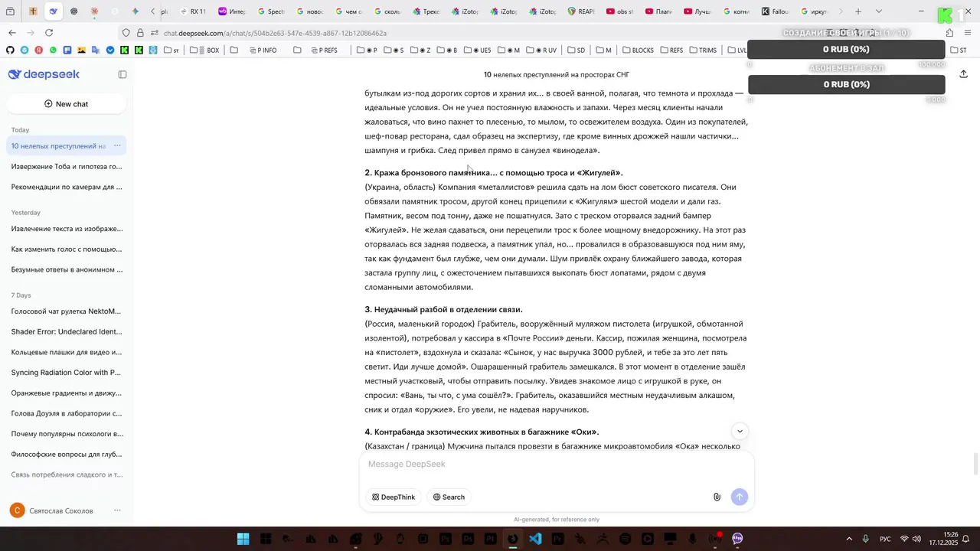Viewport: 980px width, 551px height.
Task: Click the Wi-Fi network tray icon
Action: [903, 539]
